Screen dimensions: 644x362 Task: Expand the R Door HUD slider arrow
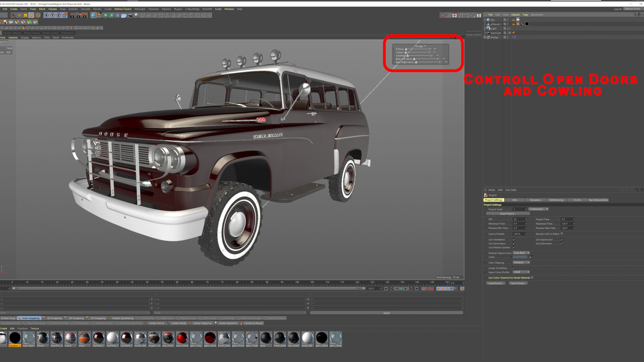[x=435, y=49]
